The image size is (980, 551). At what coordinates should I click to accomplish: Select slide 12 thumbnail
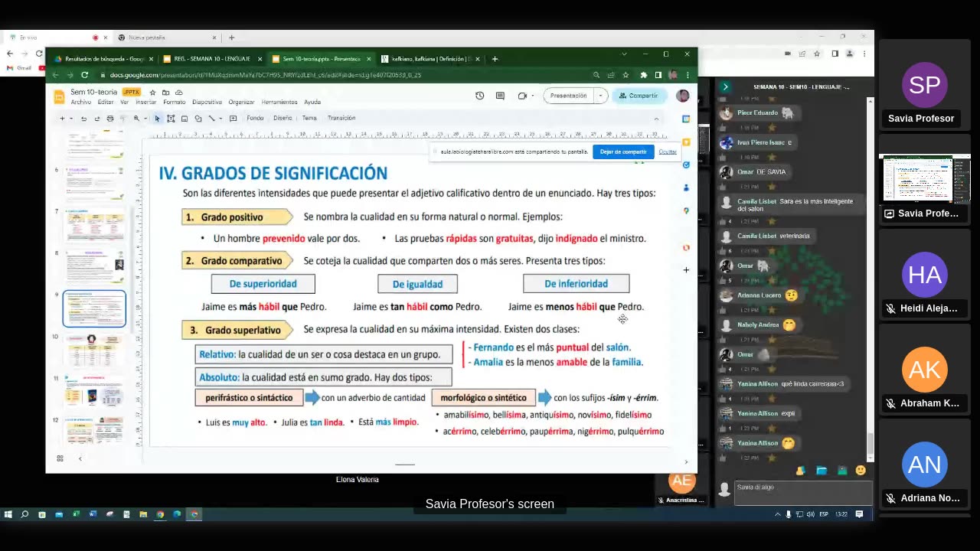click(95, 431)
